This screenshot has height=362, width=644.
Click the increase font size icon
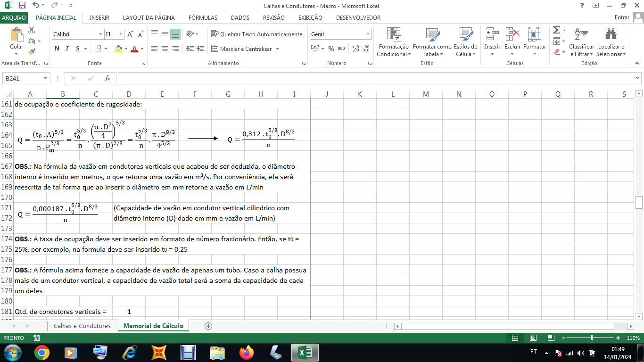(x=130, y=34)
